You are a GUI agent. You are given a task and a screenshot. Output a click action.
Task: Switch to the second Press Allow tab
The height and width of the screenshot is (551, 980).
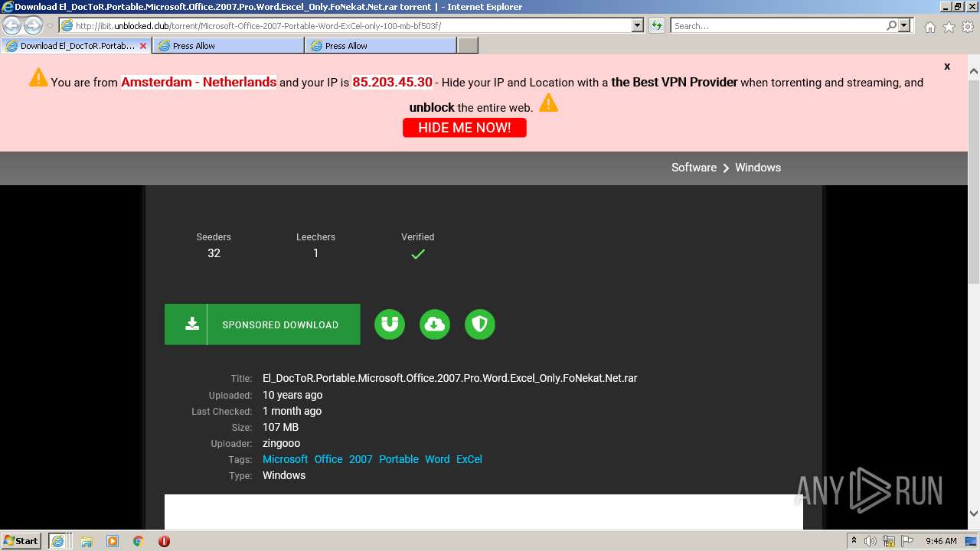click(x=381, y=46)
